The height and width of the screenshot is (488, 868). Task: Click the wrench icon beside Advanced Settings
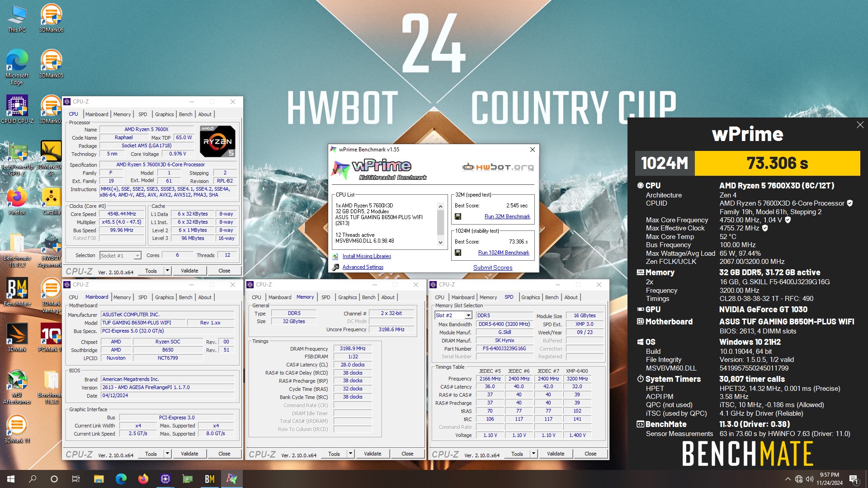(x=335, y=267)
